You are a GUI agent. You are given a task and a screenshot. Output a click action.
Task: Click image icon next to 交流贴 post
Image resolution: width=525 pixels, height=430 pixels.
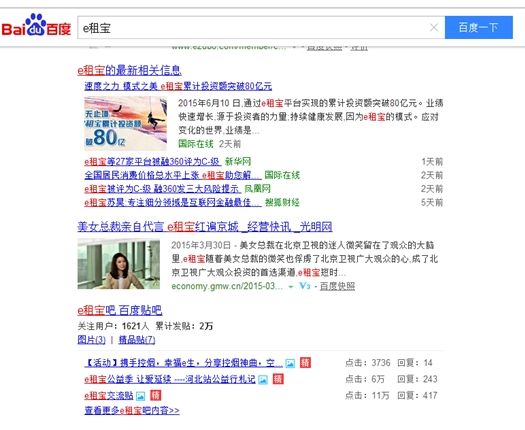141,396
